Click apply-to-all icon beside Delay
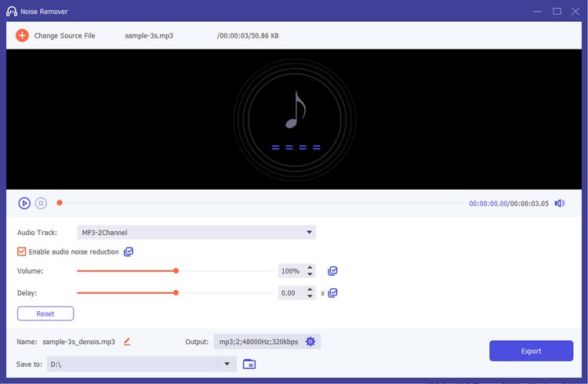 pos(332,293)
